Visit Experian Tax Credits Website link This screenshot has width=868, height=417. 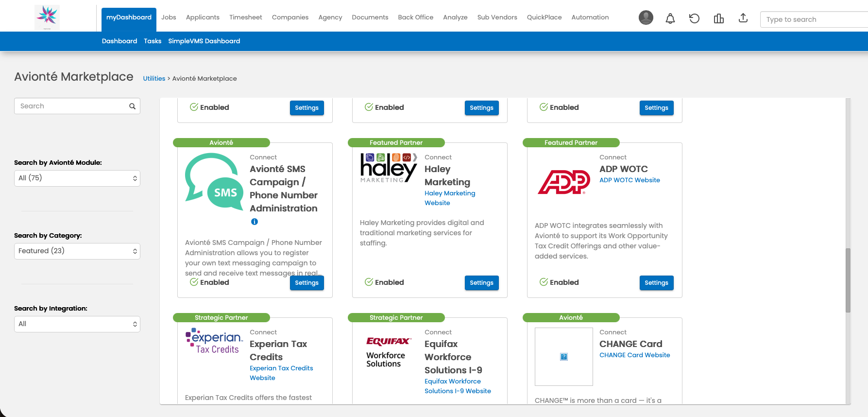tap(281, 373)
